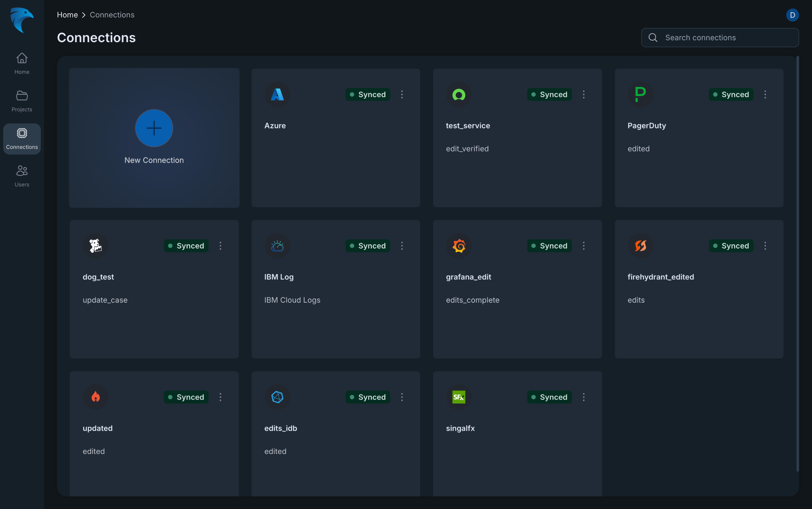Click the app bird logo at top-left
The width and height of the screenshot is (812, 509).
(x=22, y=20)
